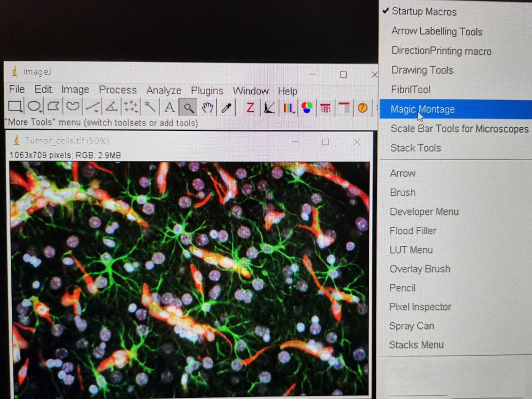
Task: Open the Plugins menu
Action: coord(207,90)
